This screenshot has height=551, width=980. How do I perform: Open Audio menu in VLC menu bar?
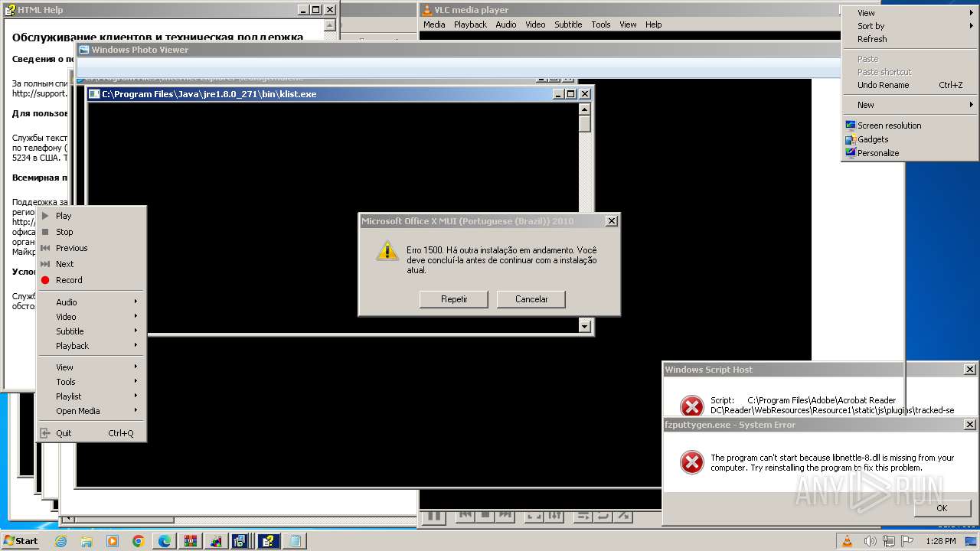click(506, 24)
